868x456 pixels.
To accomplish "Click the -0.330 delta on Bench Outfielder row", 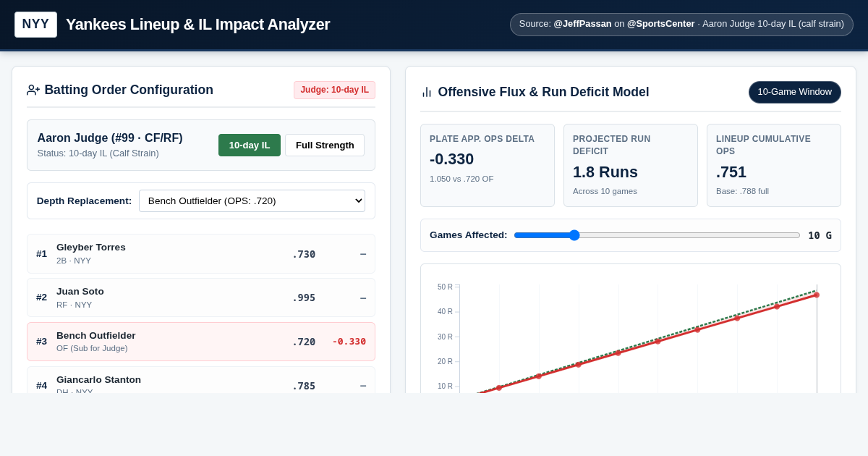I will [x=349, y=342].
